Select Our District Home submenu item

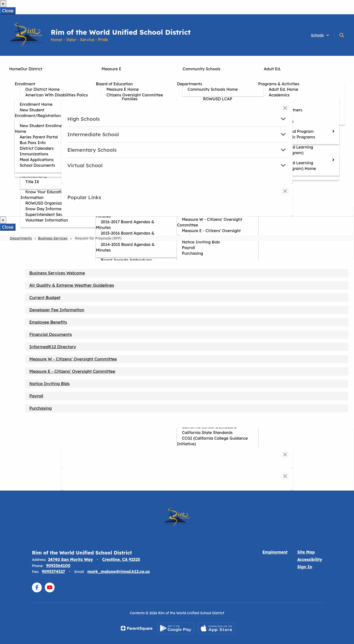43,90
